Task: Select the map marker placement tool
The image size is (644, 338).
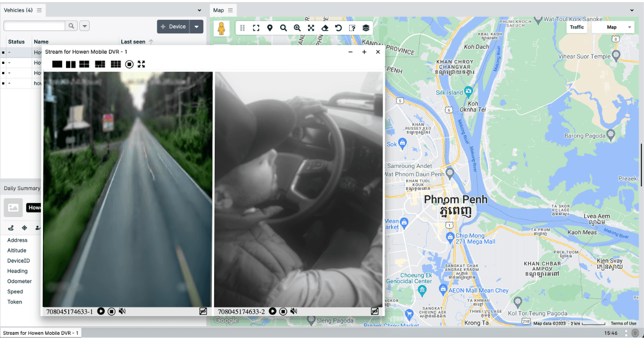Action: coord(270,28)
